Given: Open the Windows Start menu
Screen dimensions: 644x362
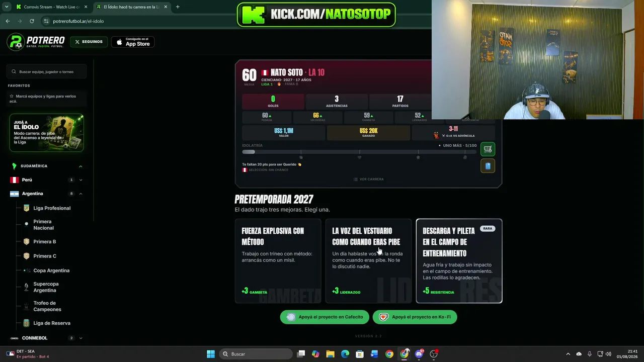Looking at the screenshot, I should 211,354.
